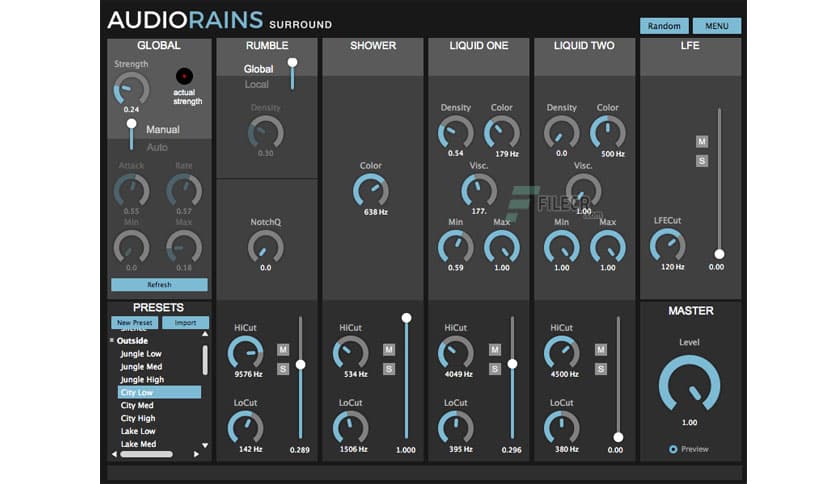The image size is (836, 484).
Task: Click the Rumble Density knob
Action: pyautogui.click(x=266, y=132)
